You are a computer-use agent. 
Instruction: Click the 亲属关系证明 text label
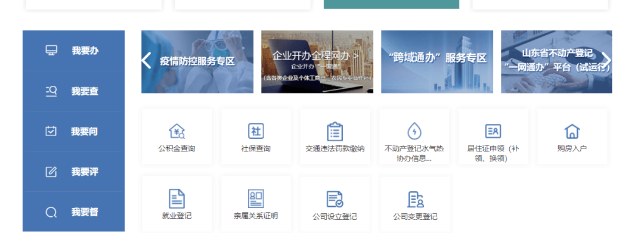[256, 216]
